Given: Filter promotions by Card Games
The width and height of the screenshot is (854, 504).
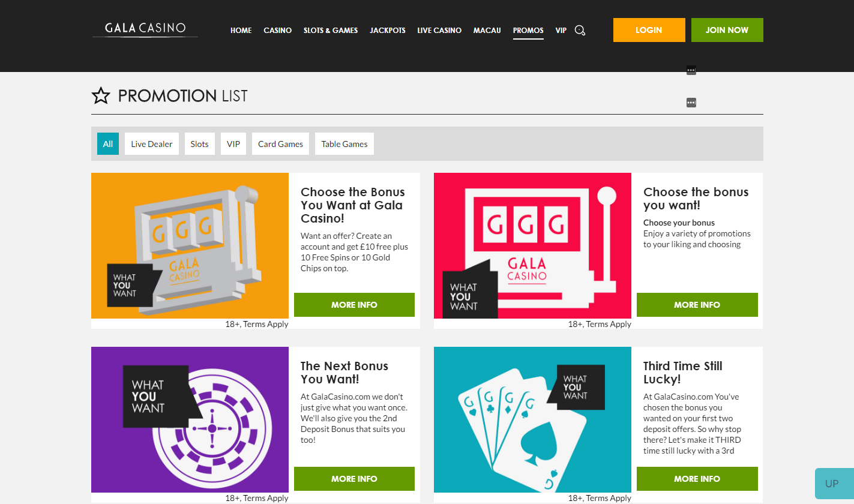Looking at the screenshot, I should pyautogui.click(x=281, y=144).
